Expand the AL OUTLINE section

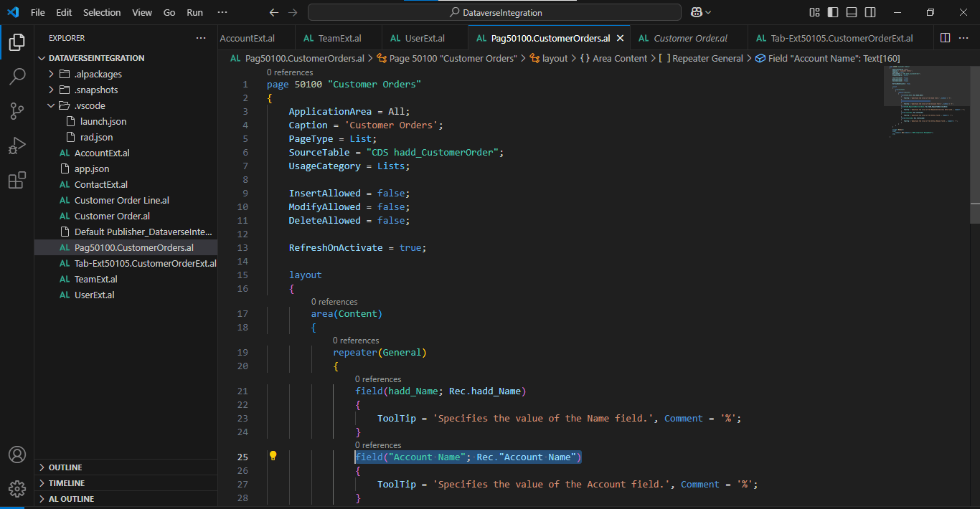[71, 499]
